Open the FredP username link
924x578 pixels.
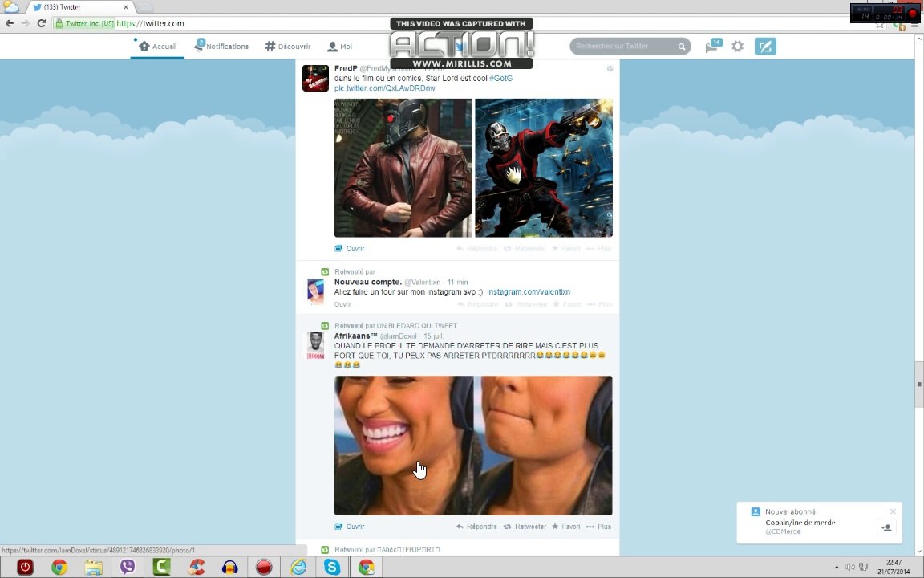[346, 68]
